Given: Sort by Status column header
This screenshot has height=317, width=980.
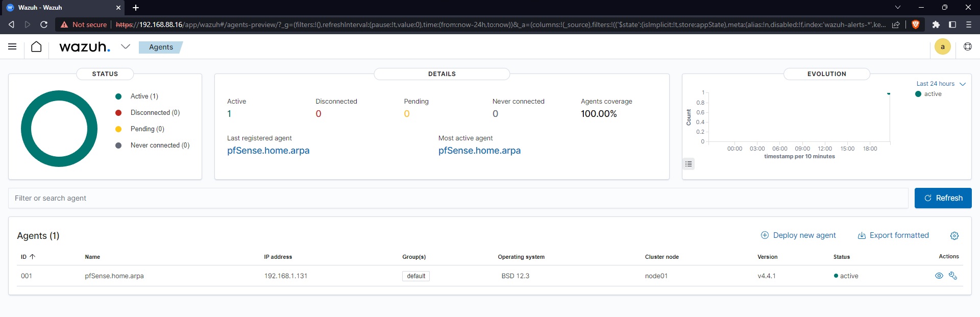Looking at the screenshot, I should coord(842,257).
